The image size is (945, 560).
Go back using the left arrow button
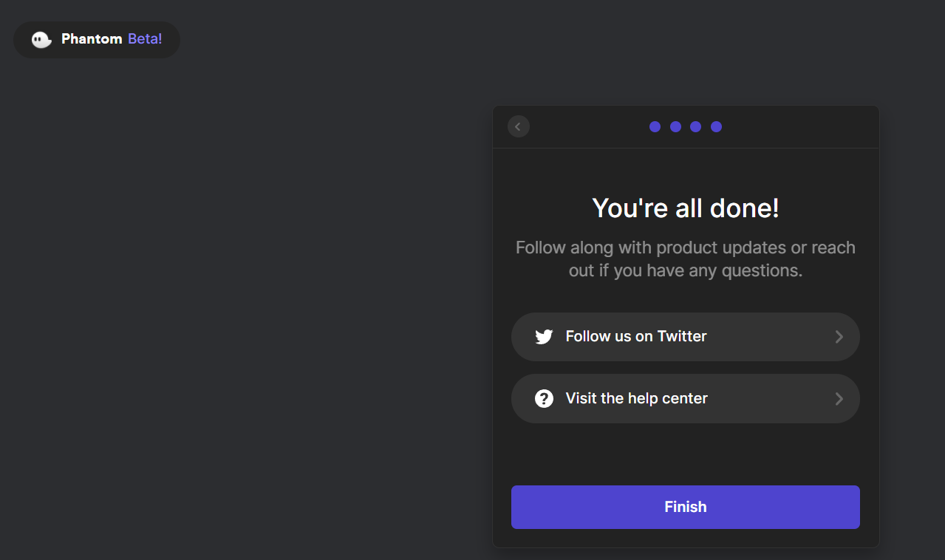click(x=518, y=127)
